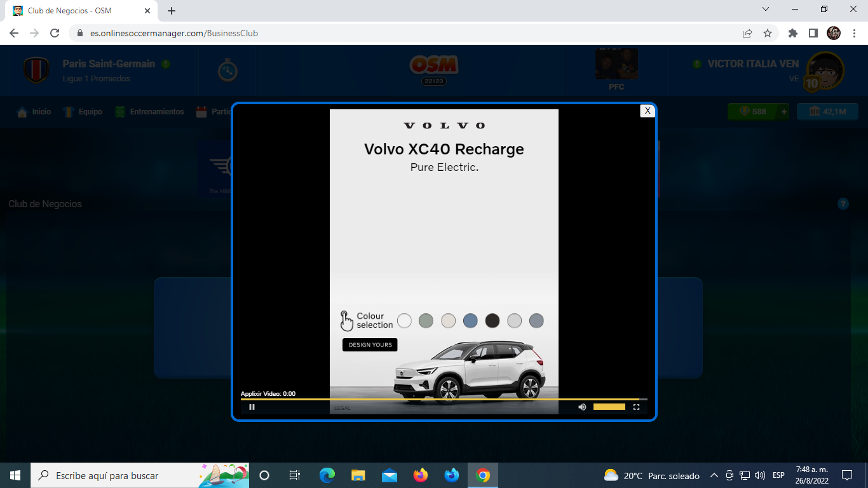Click the Paris Saint-Germain club badge
Screen dimensions: 868x488
(36, 70)
